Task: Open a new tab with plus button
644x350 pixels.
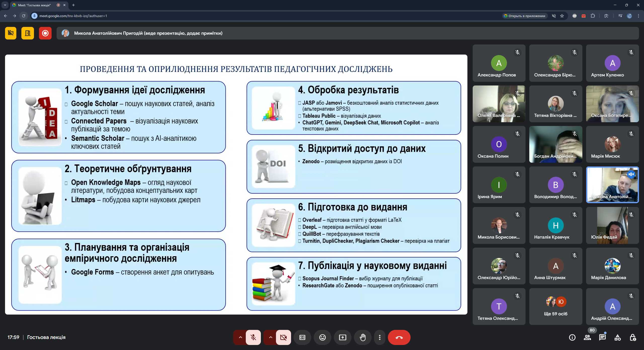Action: 73,5
